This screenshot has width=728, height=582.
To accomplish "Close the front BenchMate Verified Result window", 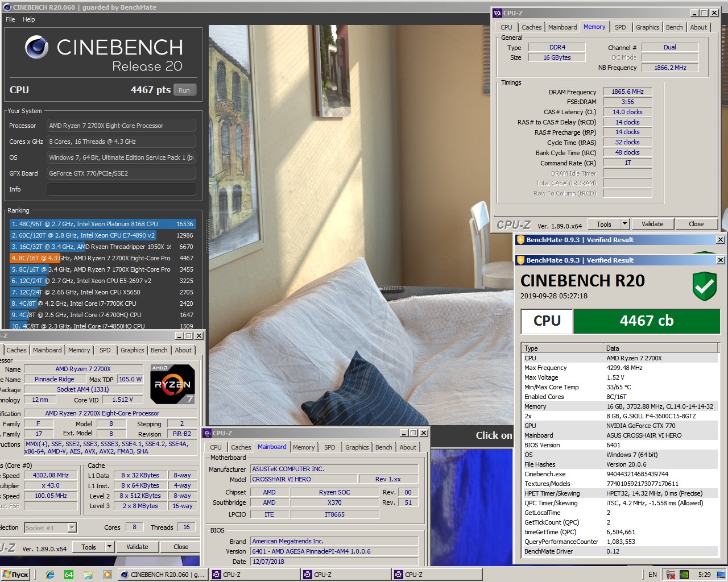I will tap(720, 260).
